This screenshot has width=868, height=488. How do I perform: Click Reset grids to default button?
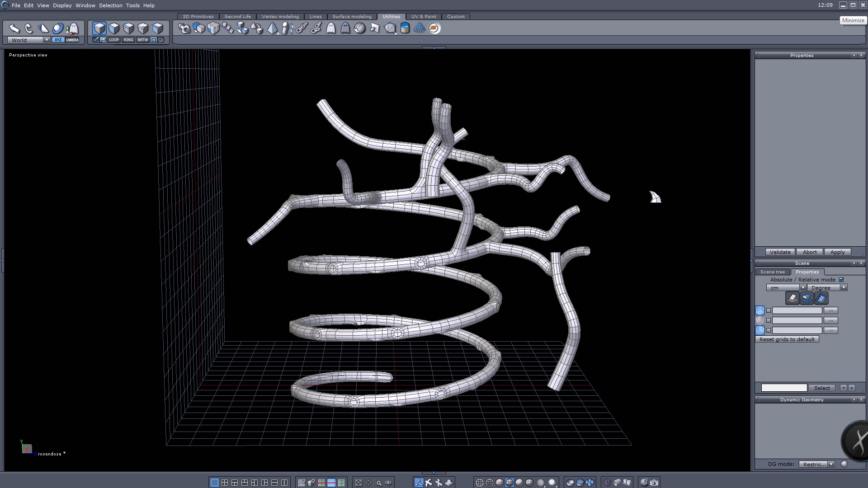(787, 339)
